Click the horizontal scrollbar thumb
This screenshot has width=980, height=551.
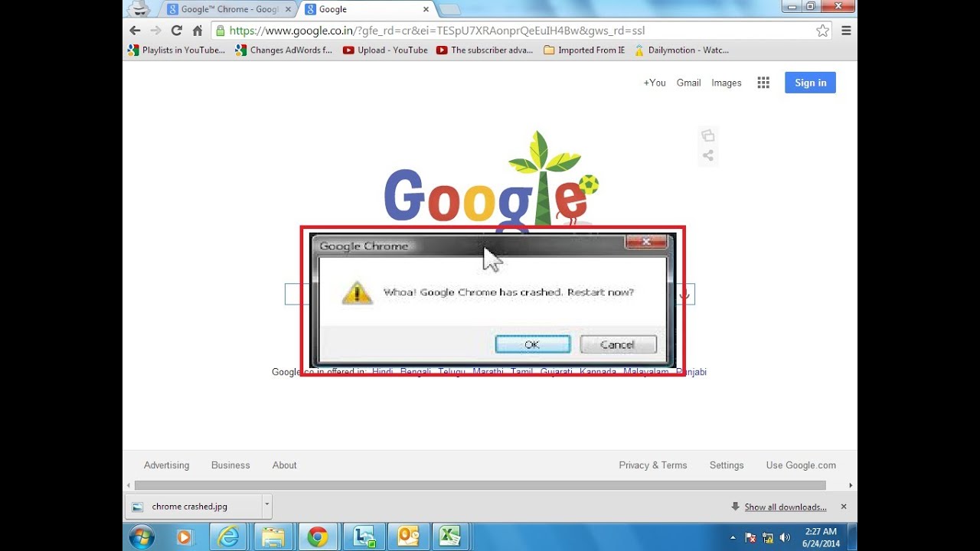[480, 485]
